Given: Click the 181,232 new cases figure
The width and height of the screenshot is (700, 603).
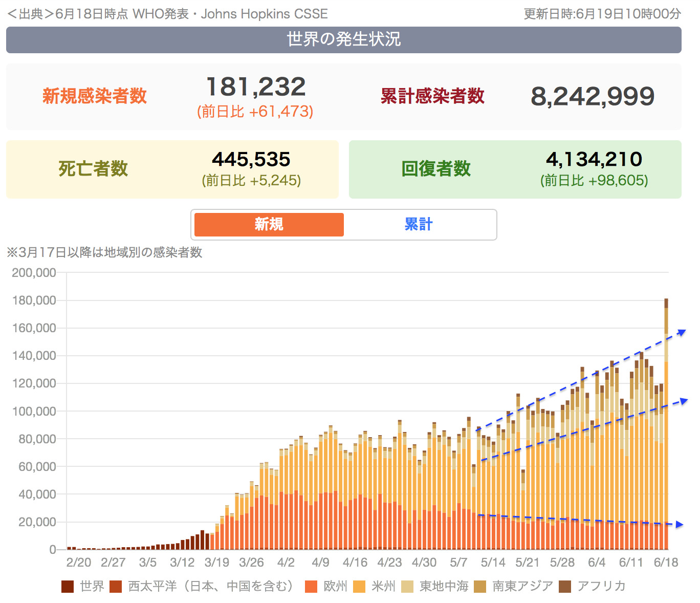Looking at the screenshot, I should pos(255,87).
